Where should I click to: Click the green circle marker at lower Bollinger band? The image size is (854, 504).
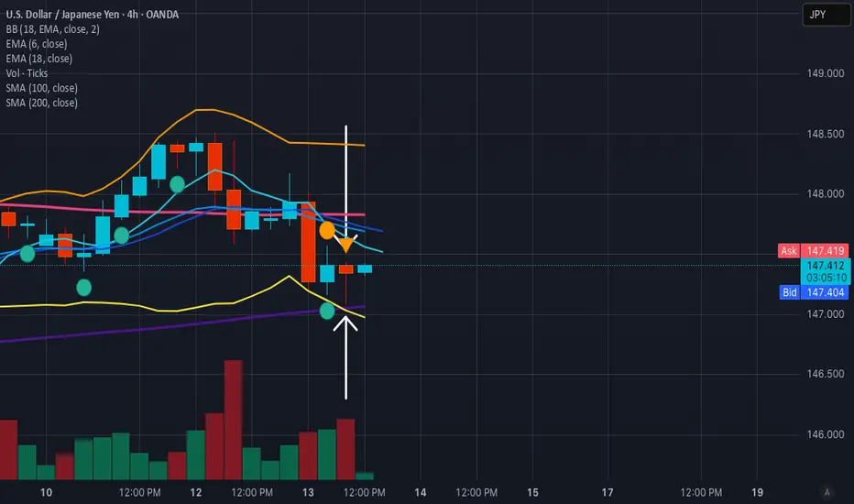(327, 312)
